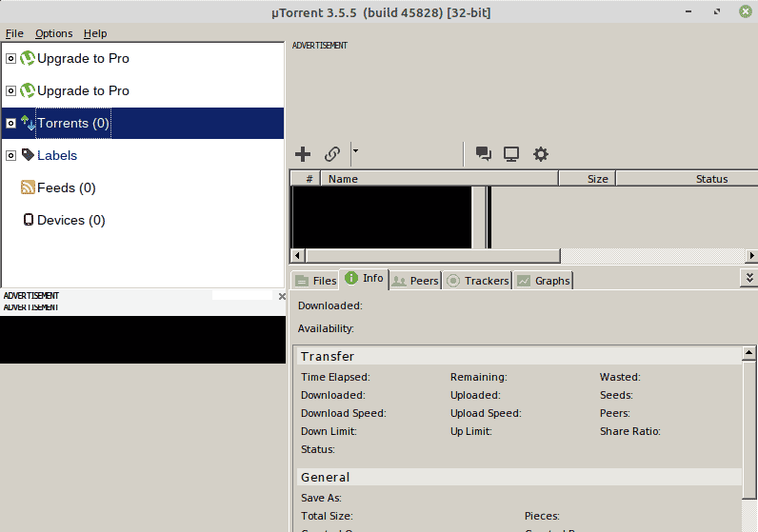Click the Files tab folder icon
758x532 pixels.
click(x=302, y=281)
